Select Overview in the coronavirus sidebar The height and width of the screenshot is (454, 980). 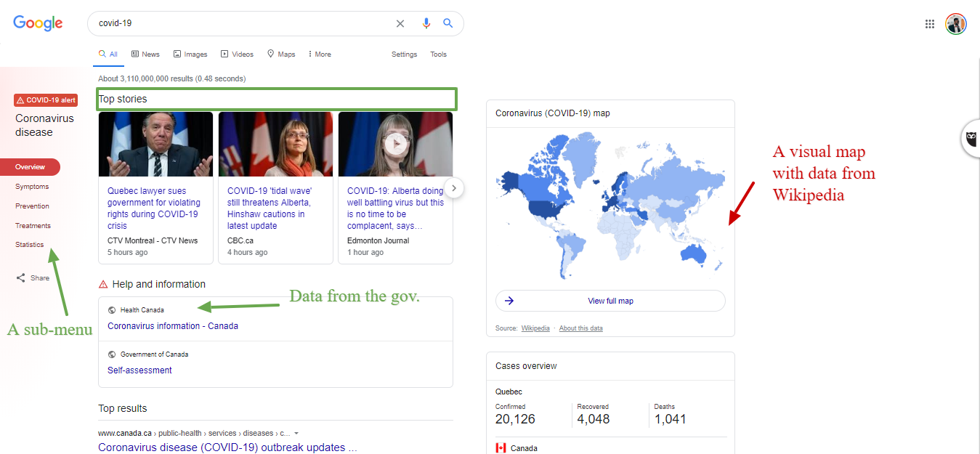[31, 167]
